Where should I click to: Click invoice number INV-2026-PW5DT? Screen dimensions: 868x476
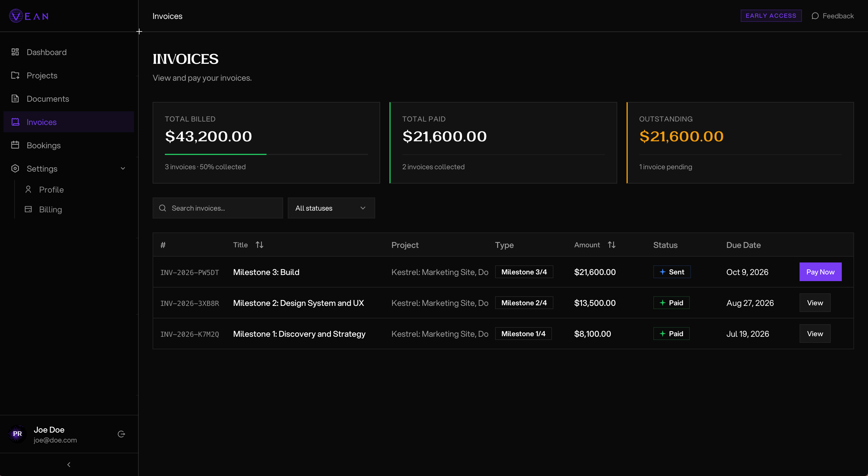pyautogui.click(x=189, y=272)
